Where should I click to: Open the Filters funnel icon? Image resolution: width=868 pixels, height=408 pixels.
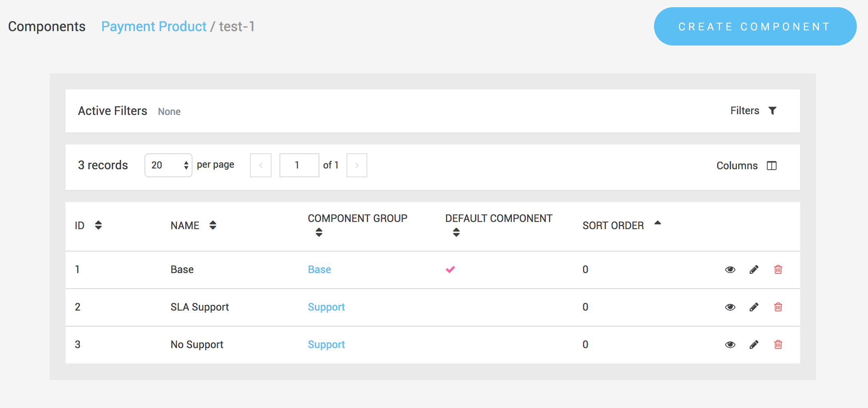click(x=773, y=111)
